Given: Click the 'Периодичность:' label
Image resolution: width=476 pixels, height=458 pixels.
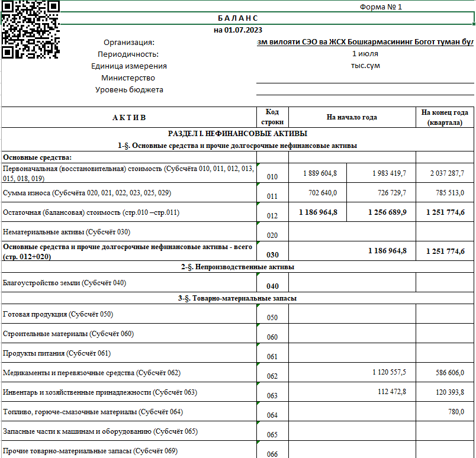Looking at the screenshot, I should [x=128, y=54].
